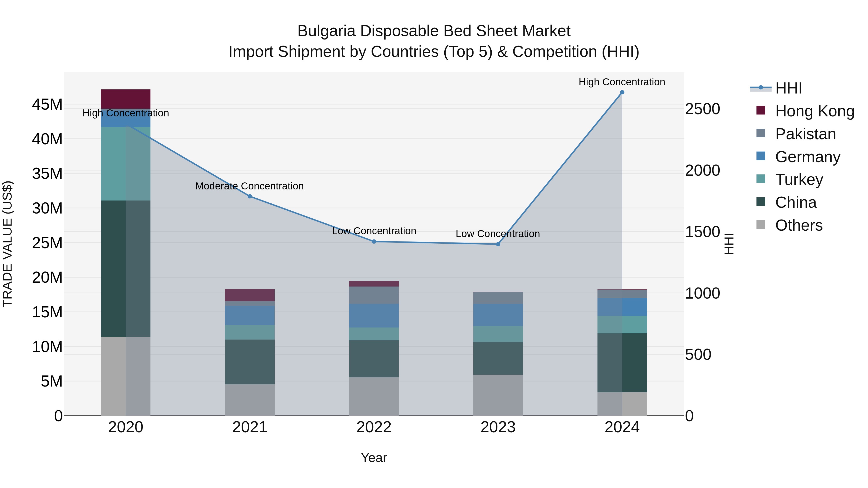Click the 2024 Germany bar segment
The width and height of the screenshot is (868, 488).
[x=622, y=307]
